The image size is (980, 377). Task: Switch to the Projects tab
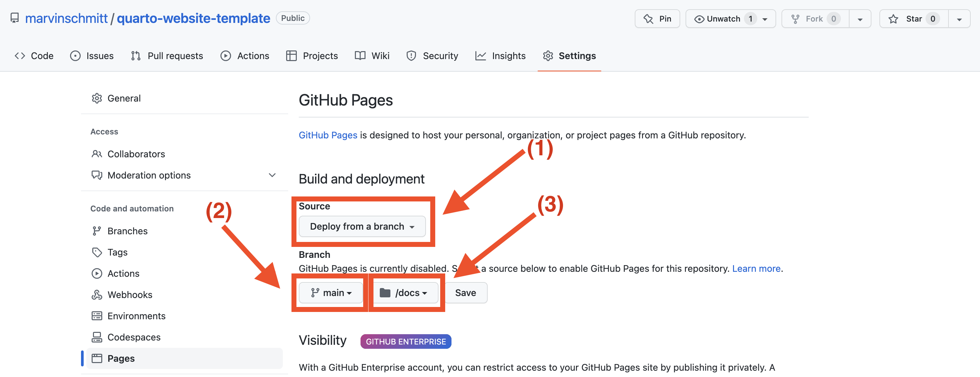click(x=312, y=56)
